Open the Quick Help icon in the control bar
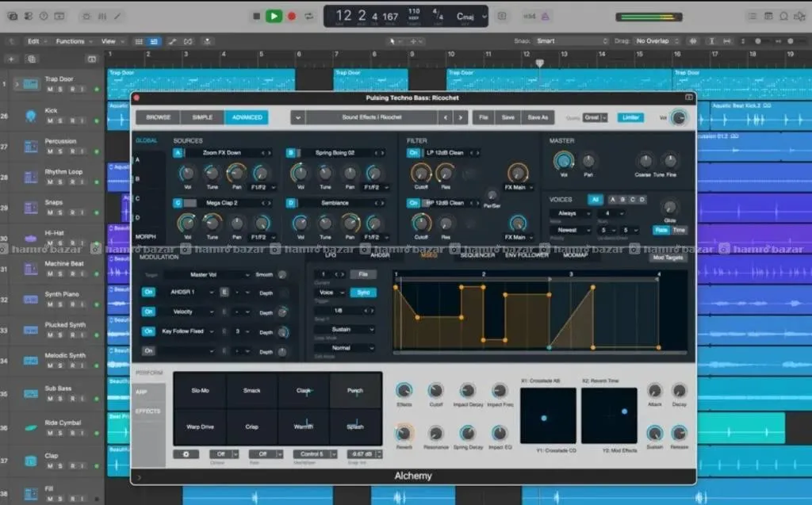812x505 pixels. 44,16
